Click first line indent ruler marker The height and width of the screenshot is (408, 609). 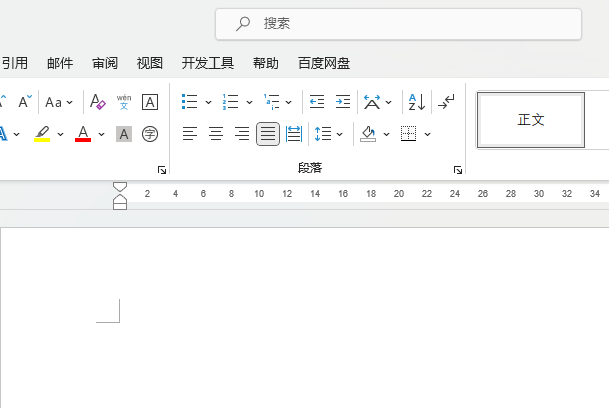(120, 187)
